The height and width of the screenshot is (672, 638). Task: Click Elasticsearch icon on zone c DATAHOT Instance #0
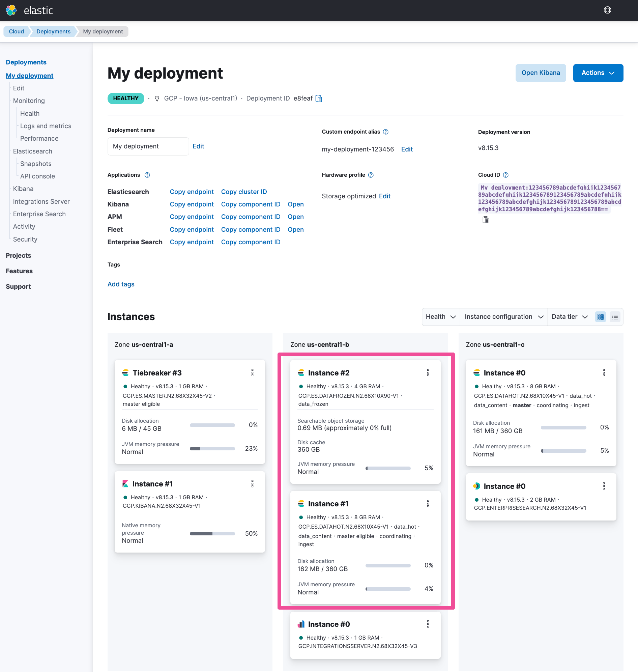476,372
